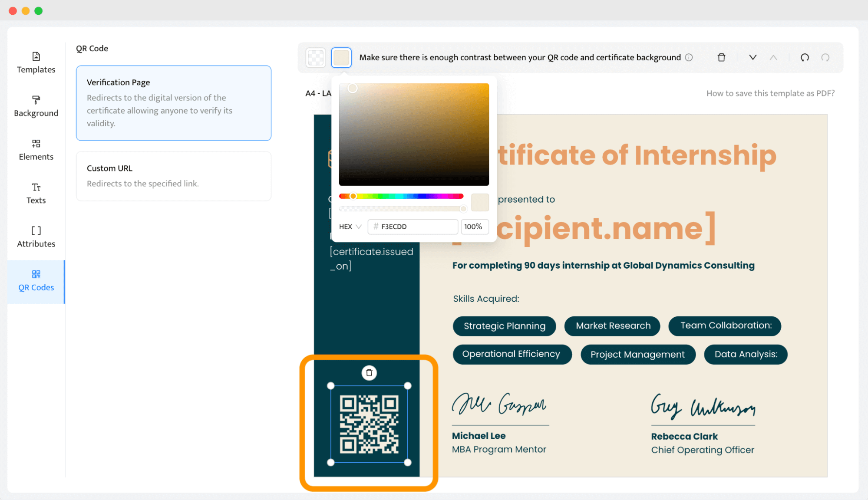The image size is (868, 500).
Task: Click Michael Lee's signature image
Action: [499, 404]
